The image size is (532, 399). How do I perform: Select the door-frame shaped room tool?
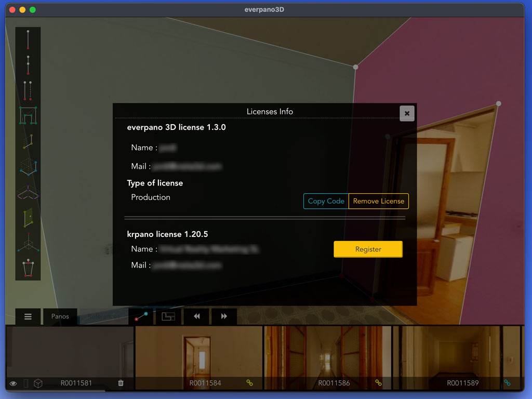coord(28,115)
